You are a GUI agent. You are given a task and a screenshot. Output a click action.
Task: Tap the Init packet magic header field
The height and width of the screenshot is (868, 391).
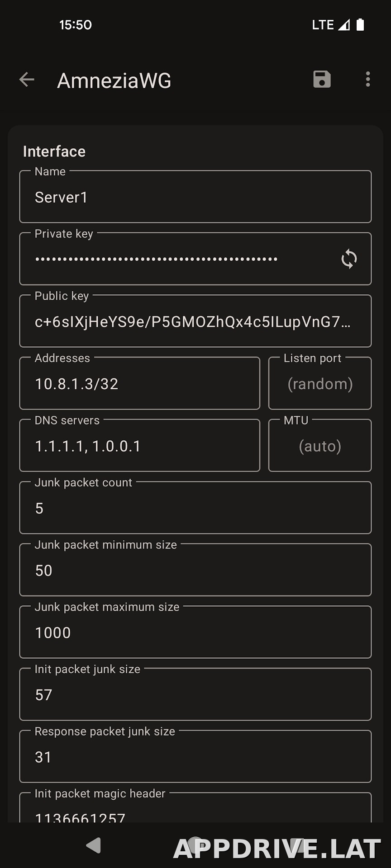(195, 808)
